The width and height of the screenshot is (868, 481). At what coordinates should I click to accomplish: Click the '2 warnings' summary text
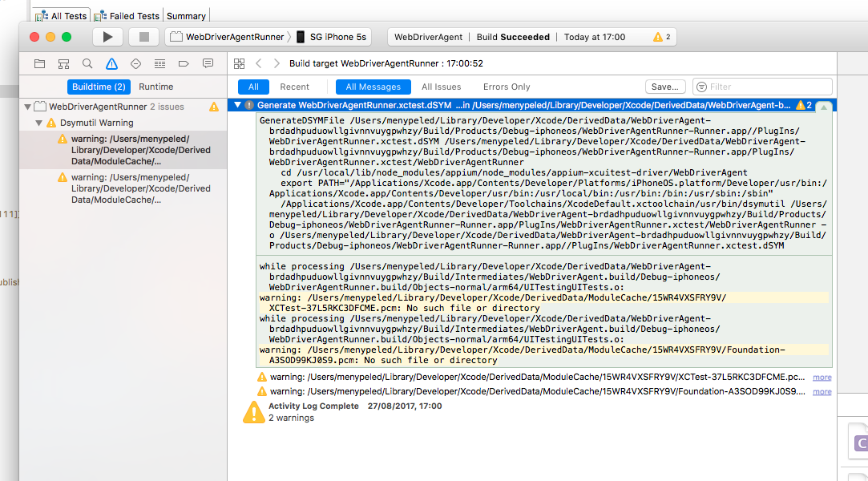point(291,418)
